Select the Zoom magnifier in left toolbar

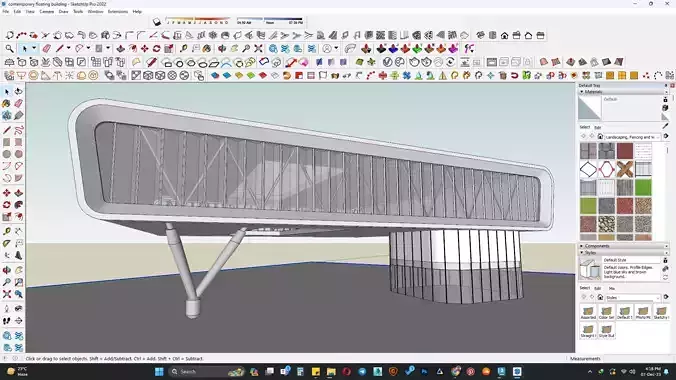(x=7, y=283)
